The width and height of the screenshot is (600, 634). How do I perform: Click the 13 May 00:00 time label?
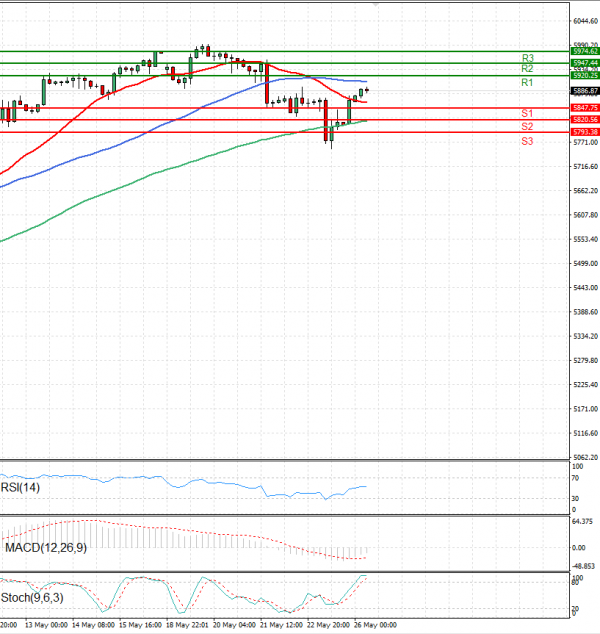click(x=46, y=625)
